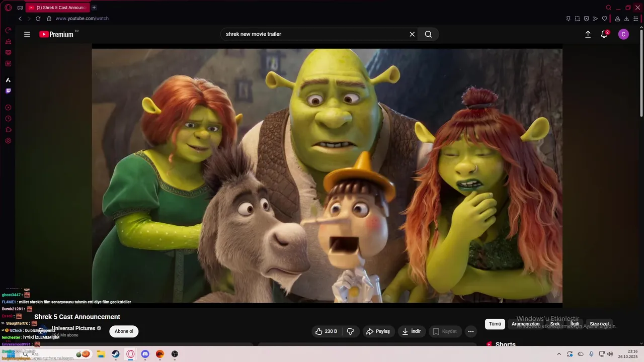Viewport: 644px width, 362px height.
Task: Open the Opera GX main menu logo
Action: [x=8, y=8]
